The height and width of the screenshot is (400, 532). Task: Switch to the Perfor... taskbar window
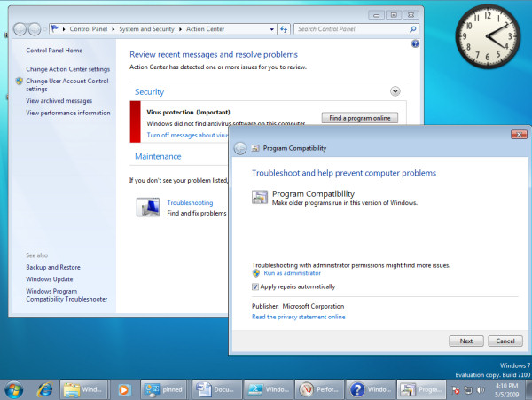pos(320,389)
